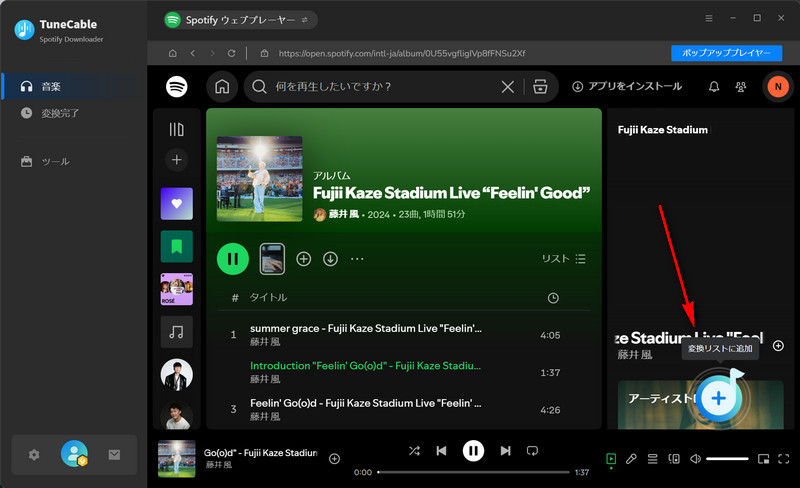Switch source via Spotify ウェブプレーヤー selector

pos(240,20)
